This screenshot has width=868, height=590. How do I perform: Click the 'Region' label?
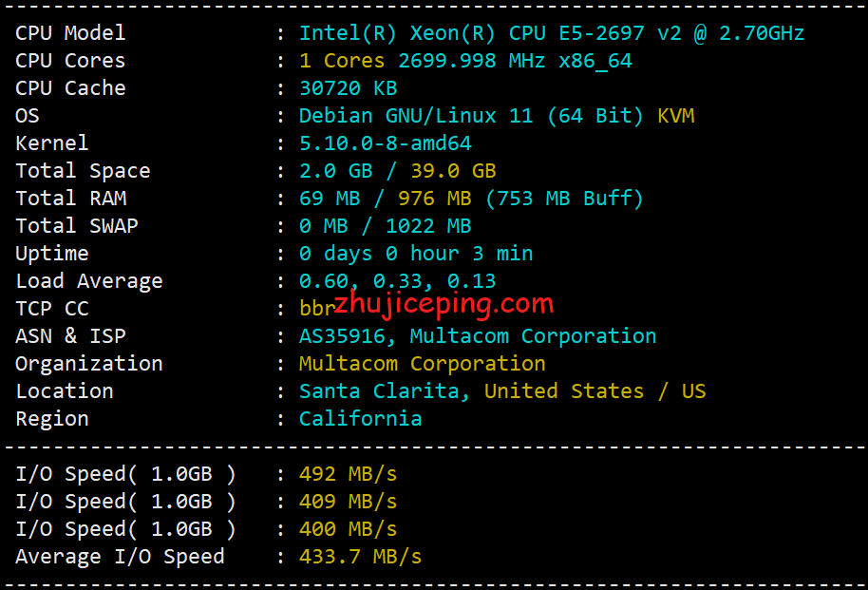(52, 419)
